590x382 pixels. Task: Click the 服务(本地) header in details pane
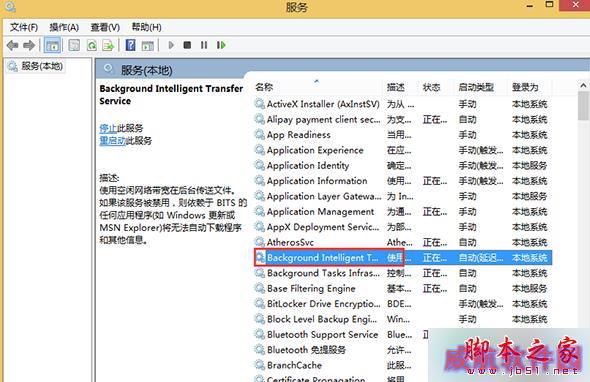146,70
